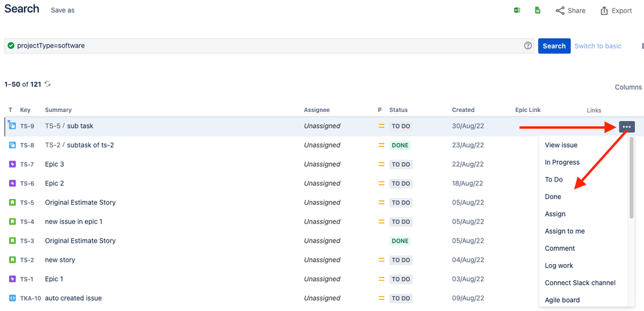Viewport: 644px width, 311px height.
Task: Click the epic type icon of TS-7
Action: point(12,164)
